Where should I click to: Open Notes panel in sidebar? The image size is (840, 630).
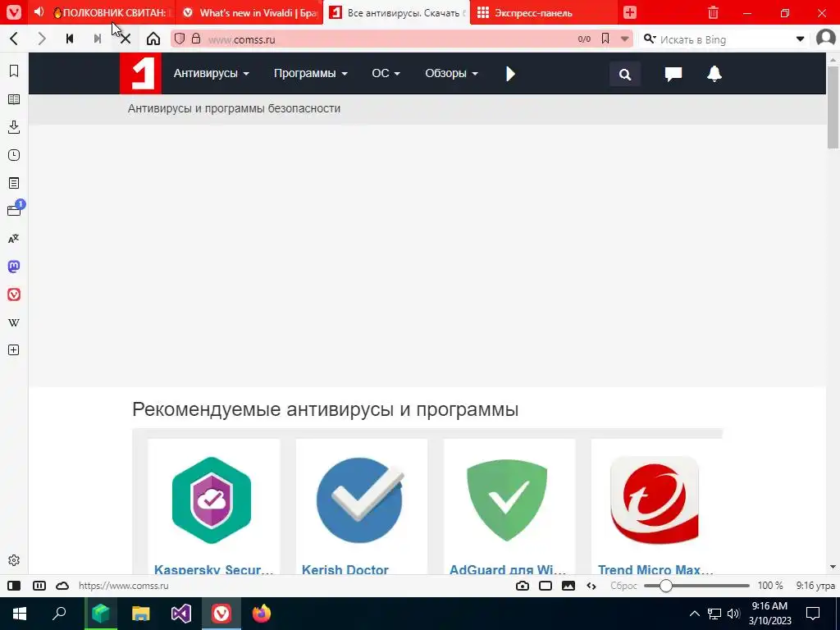tap(14, 183)
